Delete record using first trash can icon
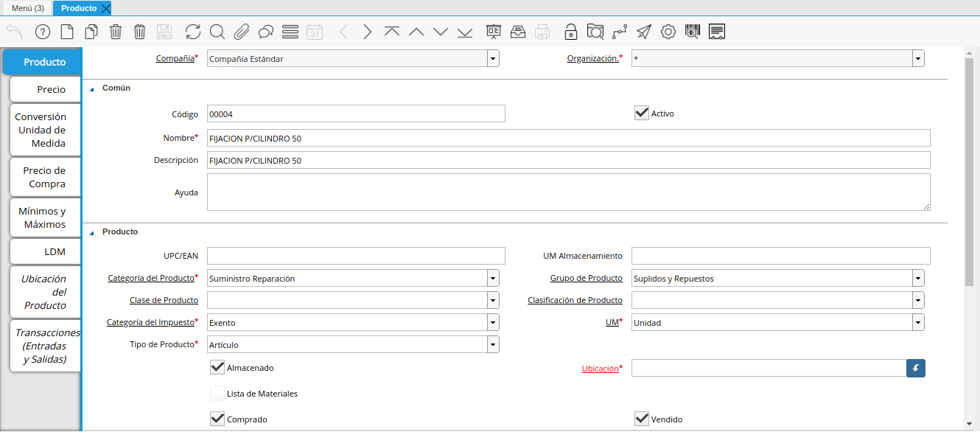 click(x=116, y=32)
